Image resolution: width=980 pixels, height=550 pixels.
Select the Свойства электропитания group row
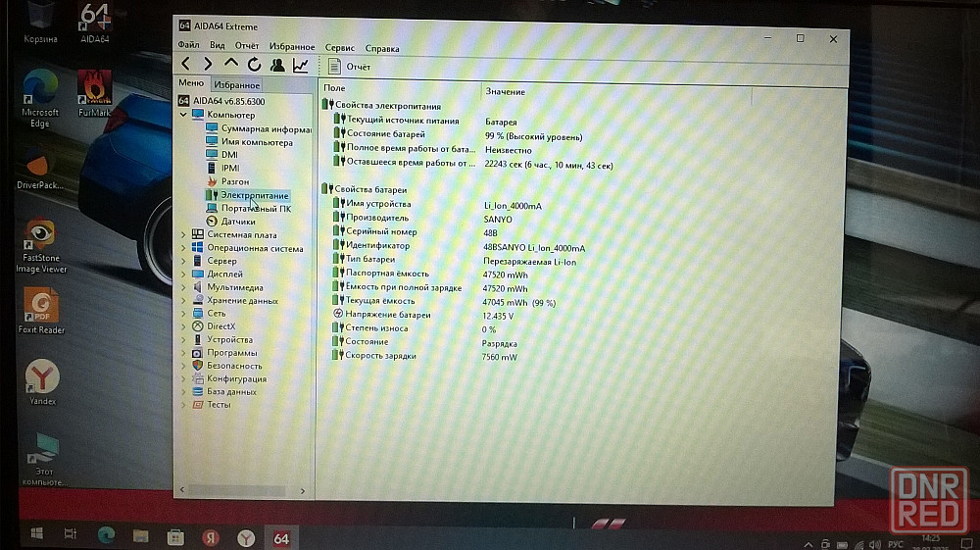[x=381, y=106]
